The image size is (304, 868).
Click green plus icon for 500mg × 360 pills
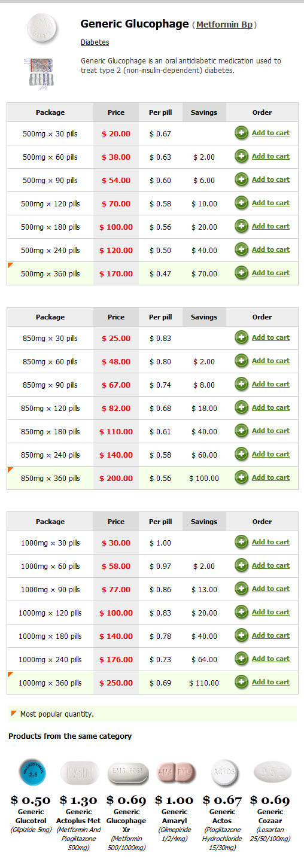[x=241, y=273]
